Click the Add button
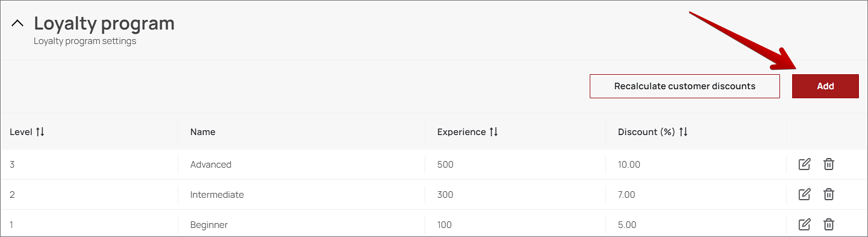This screenshot has width=868, height=237. 825,86
